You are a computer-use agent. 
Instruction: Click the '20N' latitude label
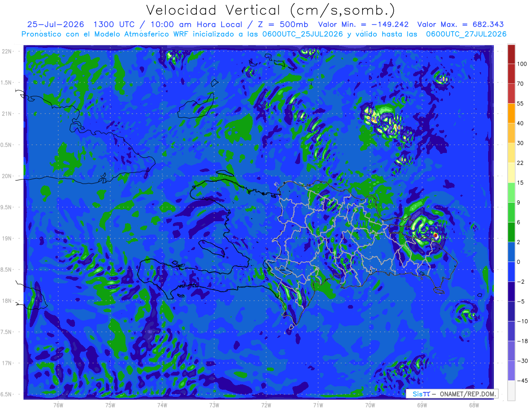[7, 176]
